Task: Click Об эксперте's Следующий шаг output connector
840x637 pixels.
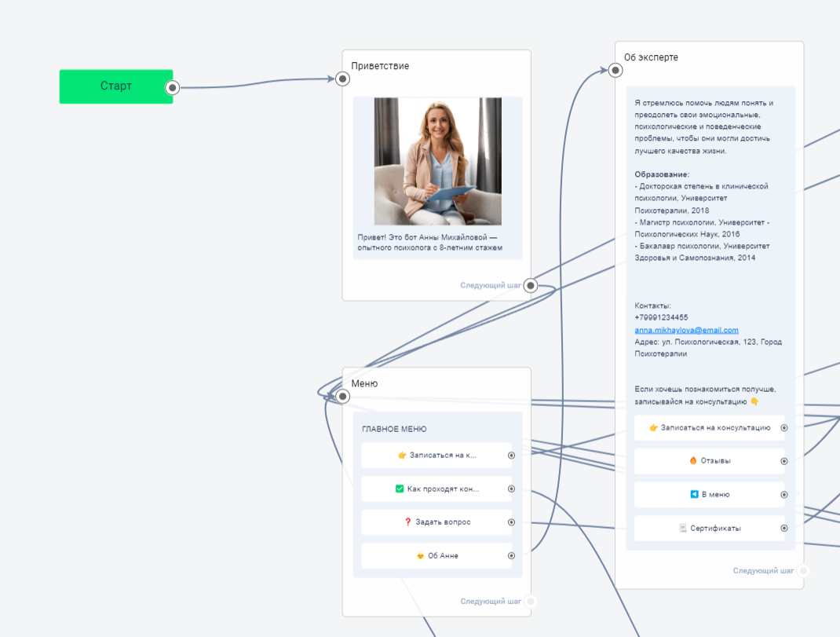Action: point(803,571)
